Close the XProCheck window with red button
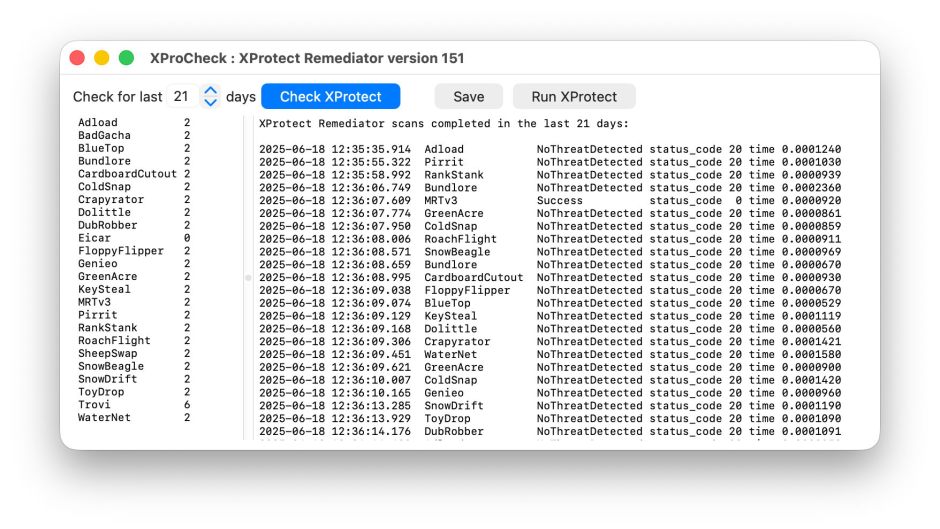940x529 pixels. pos(77,58)
